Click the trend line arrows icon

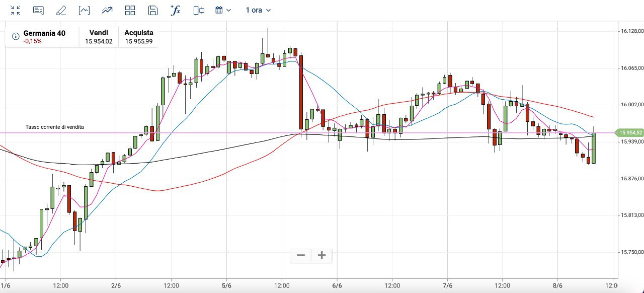(107, 10)
